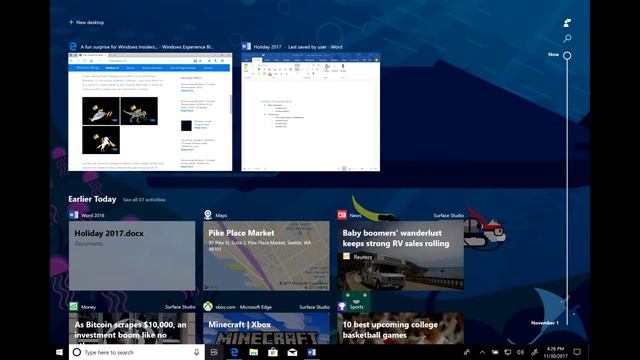Click the News app icon above the RV card
Viewport: 640px width, 360px height.
[x=342, y=215]
